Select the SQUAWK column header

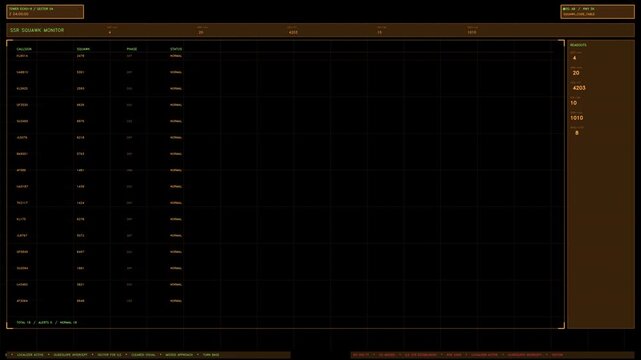83,49
